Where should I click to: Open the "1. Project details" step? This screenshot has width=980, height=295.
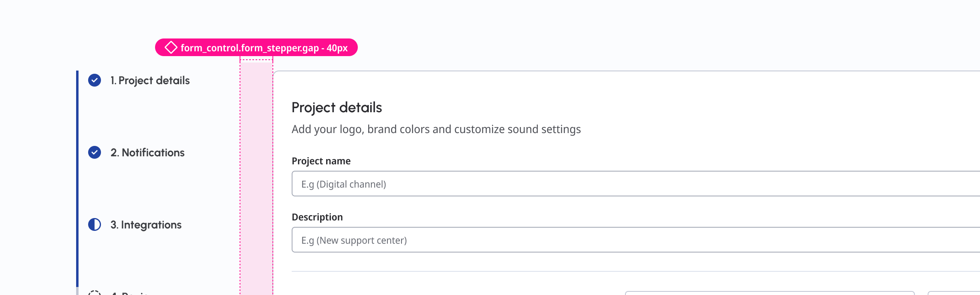click(150, 81)
